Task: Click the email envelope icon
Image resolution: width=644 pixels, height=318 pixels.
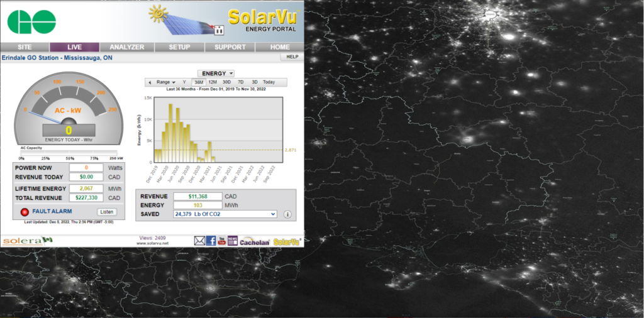Action: pyautogui.click(x=199, y=241)
